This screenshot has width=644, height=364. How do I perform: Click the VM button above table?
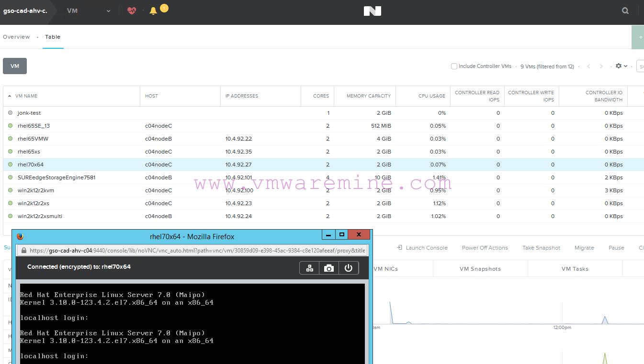coord(15,66)
